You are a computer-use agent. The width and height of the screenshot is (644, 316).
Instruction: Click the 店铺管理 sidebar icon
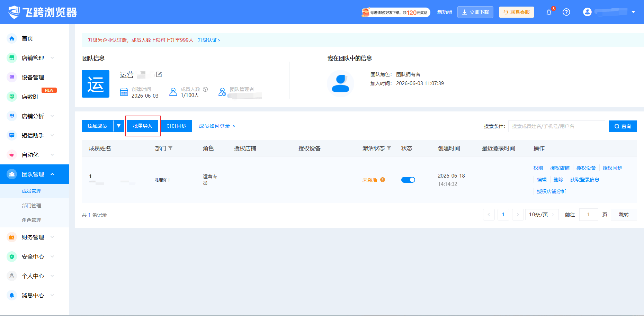point(12,58)
